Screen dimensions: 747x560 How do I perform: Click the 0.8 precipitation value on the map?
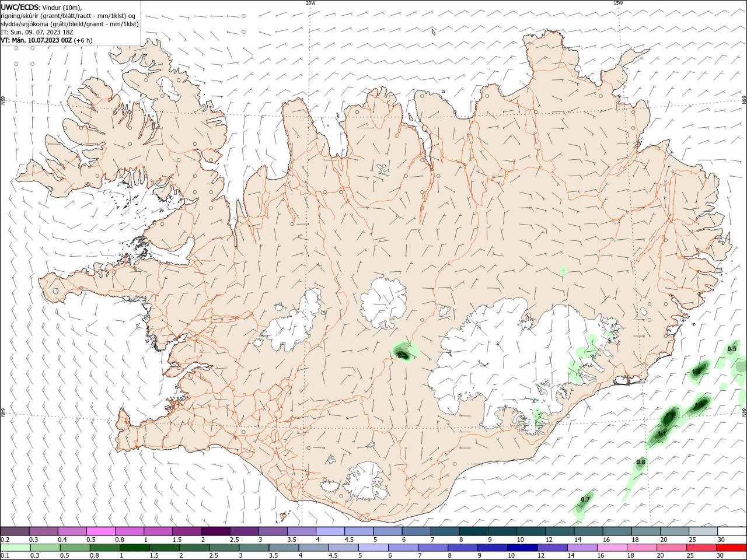click(641, 462)
